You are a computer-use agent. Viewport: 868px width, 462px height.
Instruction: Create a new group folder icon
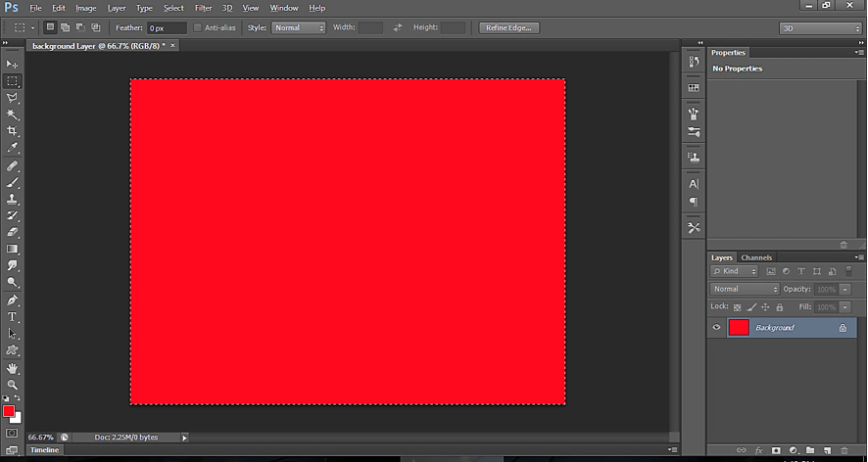coord(810,450)
